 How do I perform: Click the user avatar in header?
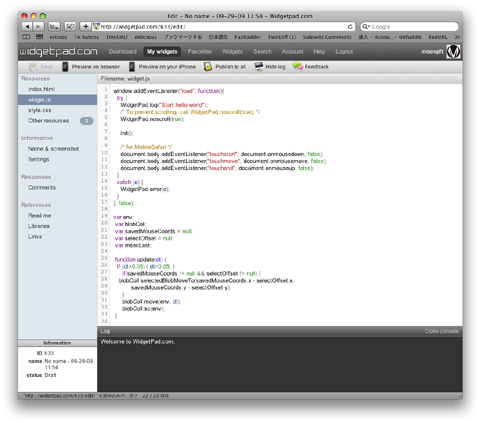pyautogui.click(x=453, y=52)
